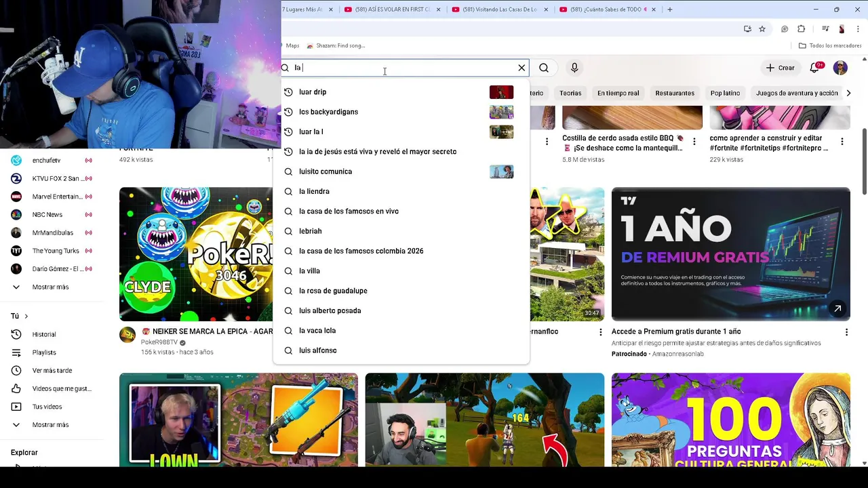Select suggestion 'lebriah'
The image size is (868, 488).
[x=401, y=231]
